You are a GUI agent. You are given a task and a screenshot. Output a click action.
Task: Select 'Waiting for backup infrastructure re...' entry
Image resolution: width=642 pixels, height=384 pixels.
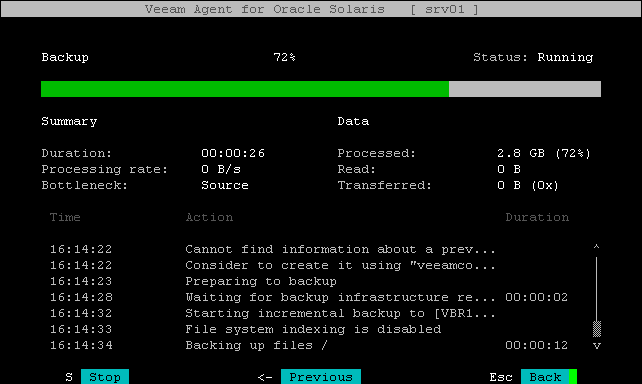pyautogui.click(x=309, y=297)
